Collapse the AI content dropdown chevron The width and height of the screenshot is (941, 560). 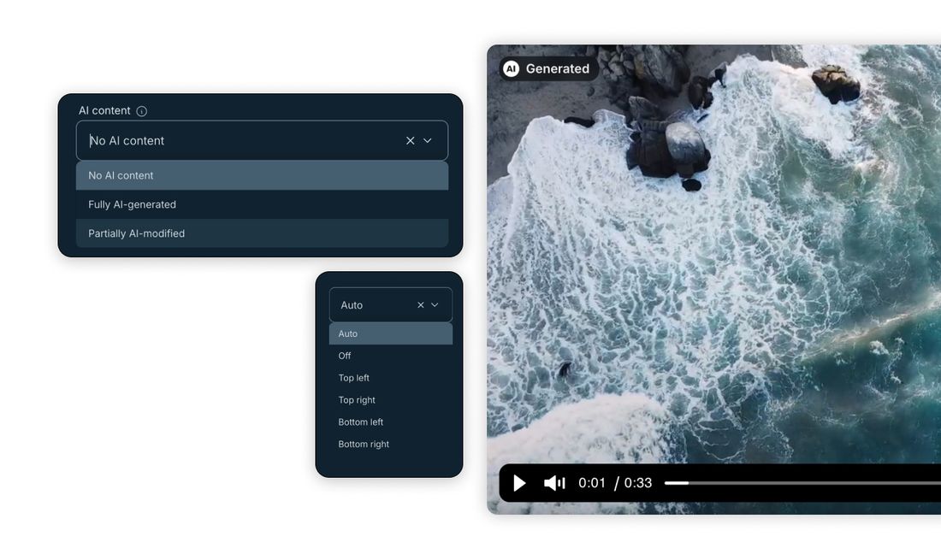(x=427, y=140)
